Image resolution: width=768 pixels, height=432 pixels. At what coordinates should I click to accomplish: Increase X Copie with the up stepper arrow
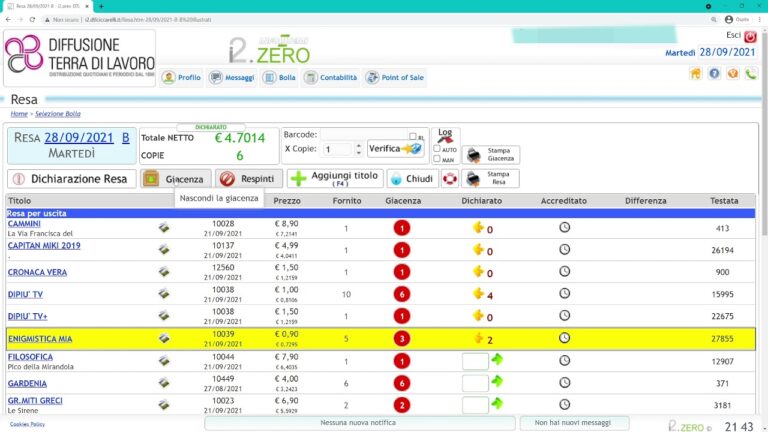tap(359, 145)
